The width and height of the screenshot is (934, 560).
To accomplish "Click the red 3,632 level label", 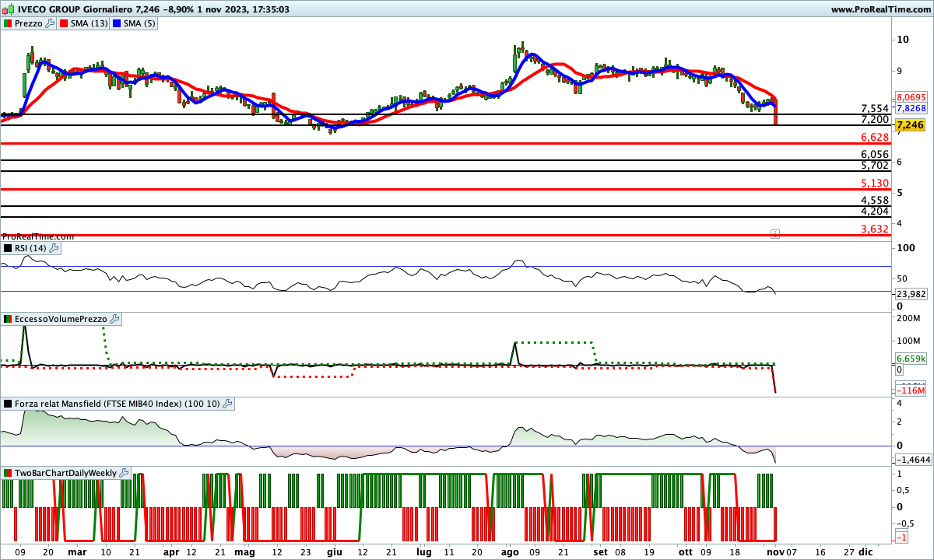I will pyautogui.click(x=875, y=229).
